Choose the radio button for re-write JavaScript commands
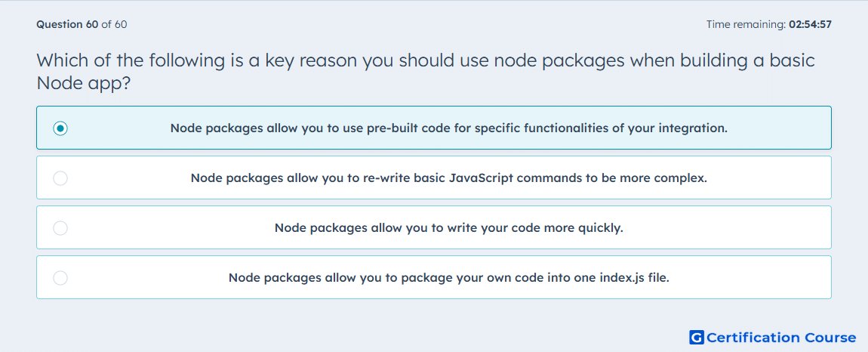This screenshot has width=868, height=352. 60,178
